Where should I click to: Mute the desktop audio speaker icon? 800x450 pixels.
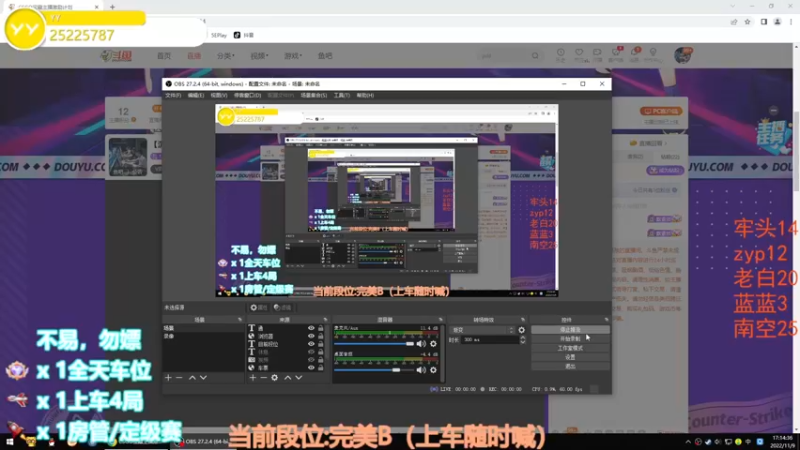tap(421, 370)
